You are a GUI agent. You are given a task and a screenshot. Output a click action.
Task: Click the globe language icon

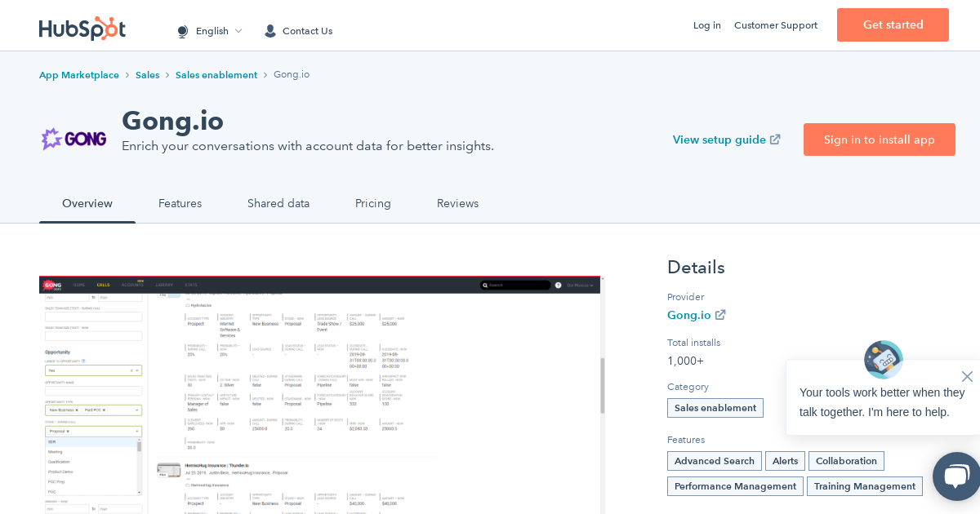pos(182,30)
